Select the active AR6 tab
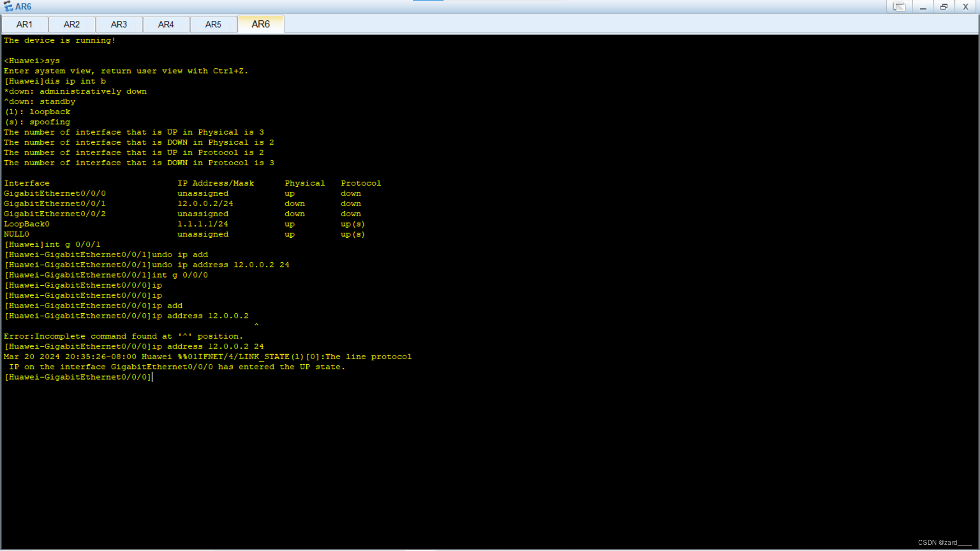Viewport: 980px width, 551px height. (261, 24)
